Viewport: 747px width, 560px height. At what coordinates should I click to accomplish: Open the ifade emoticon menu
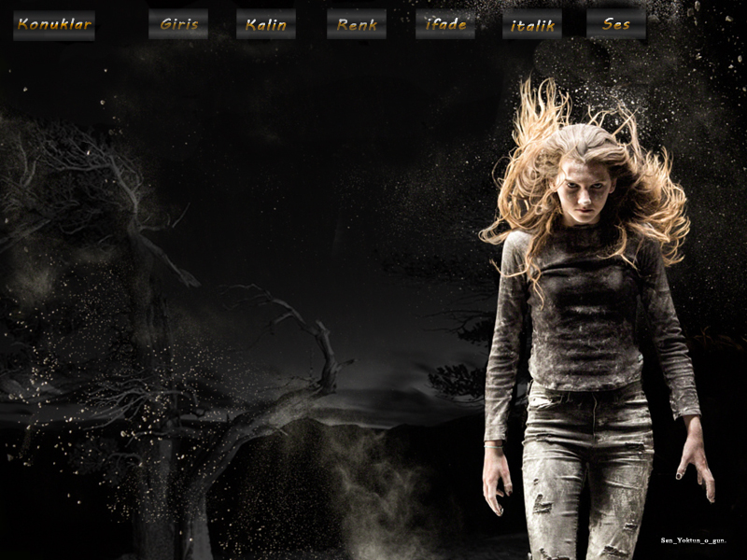pyautogui.click(x=445, y=25)
